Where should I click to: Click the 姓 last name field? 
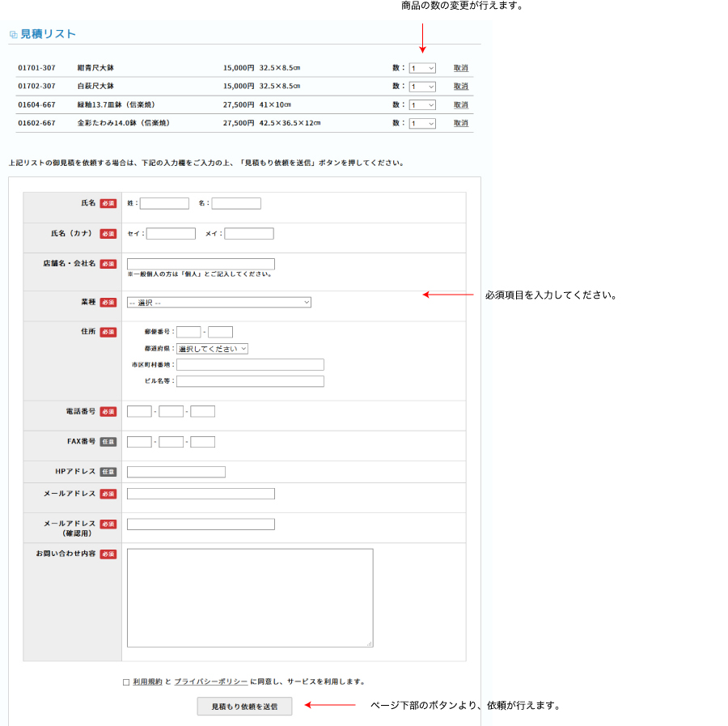[x=164, y=204]
